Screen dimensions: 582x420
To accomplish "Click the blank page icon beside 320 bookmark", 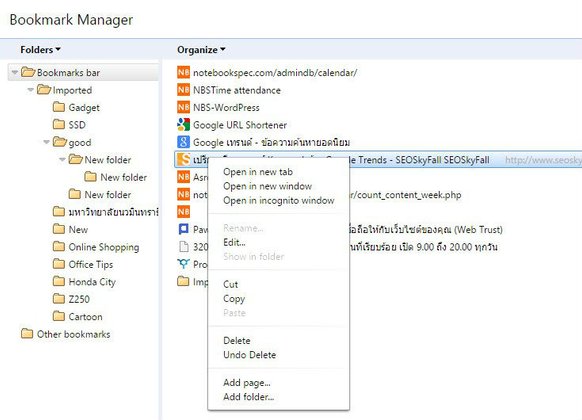I will coord(183,247).
